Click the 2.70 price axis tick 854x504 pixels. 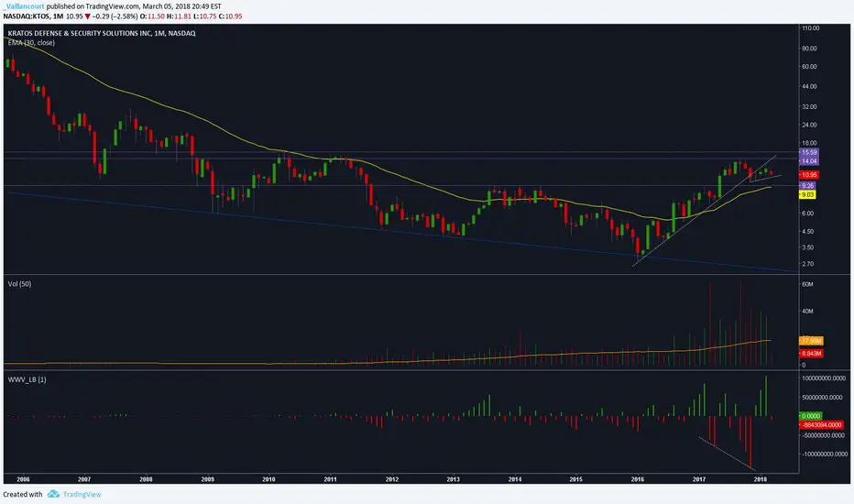[x=807, y=264]
